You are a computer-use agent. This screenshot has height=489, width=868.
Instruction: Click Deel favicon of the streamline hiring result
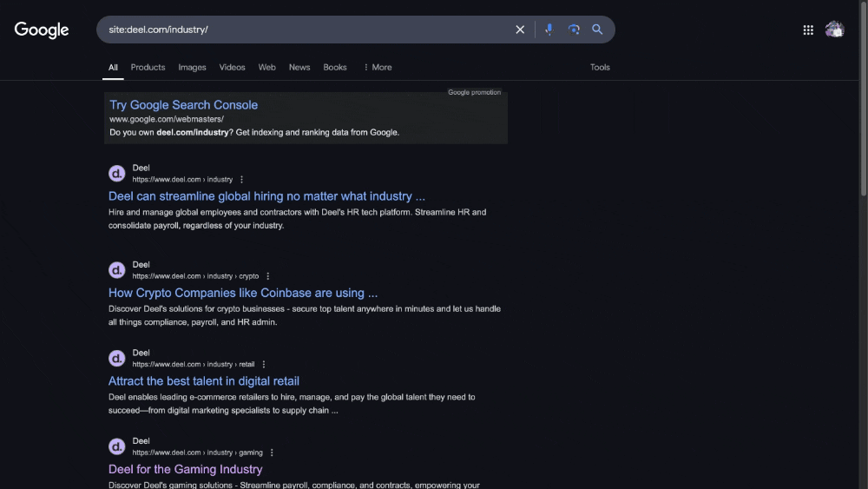click(x=117, y=174)
